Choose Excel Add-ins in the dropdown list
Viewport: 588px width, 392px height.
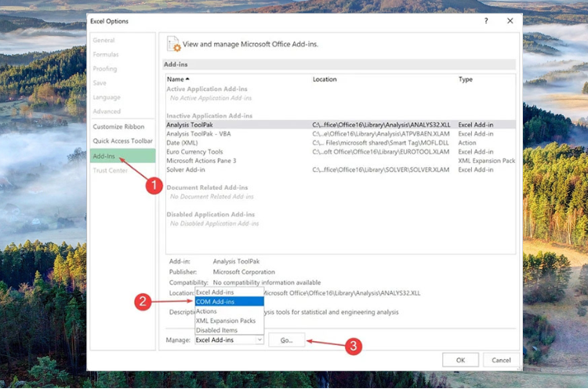[x=229, y=292]
